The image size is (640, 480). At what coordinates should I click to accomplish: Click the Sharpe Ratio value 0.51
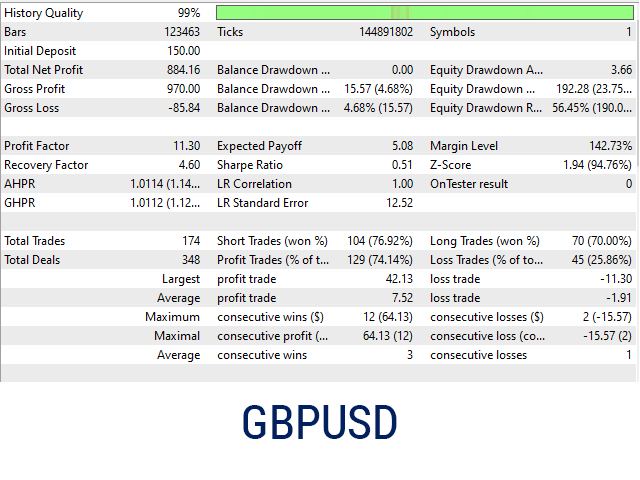click(x=402, y=164)
